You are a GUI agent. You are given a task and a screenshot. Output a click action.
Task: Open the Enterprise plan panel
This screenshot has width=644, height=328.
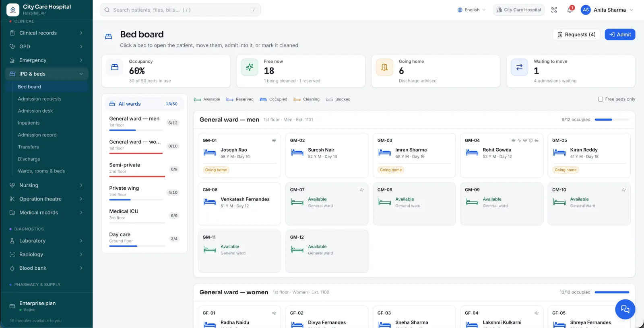coord(46,306)
